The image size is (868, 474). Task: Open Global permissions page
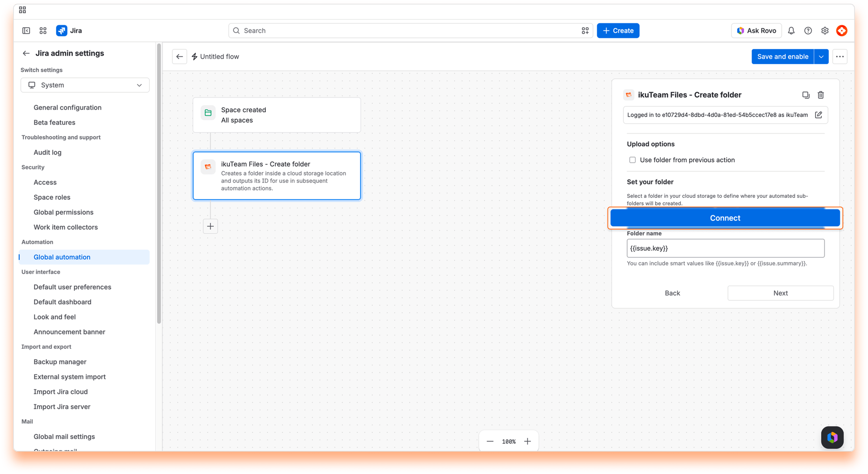tap(63, 212)
